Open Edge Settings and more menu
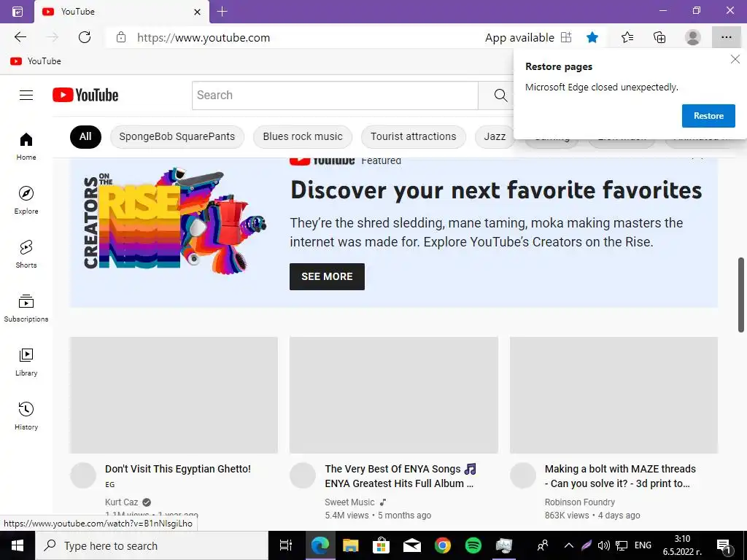Viewport: 747px width, 560px height. [726, 37]
